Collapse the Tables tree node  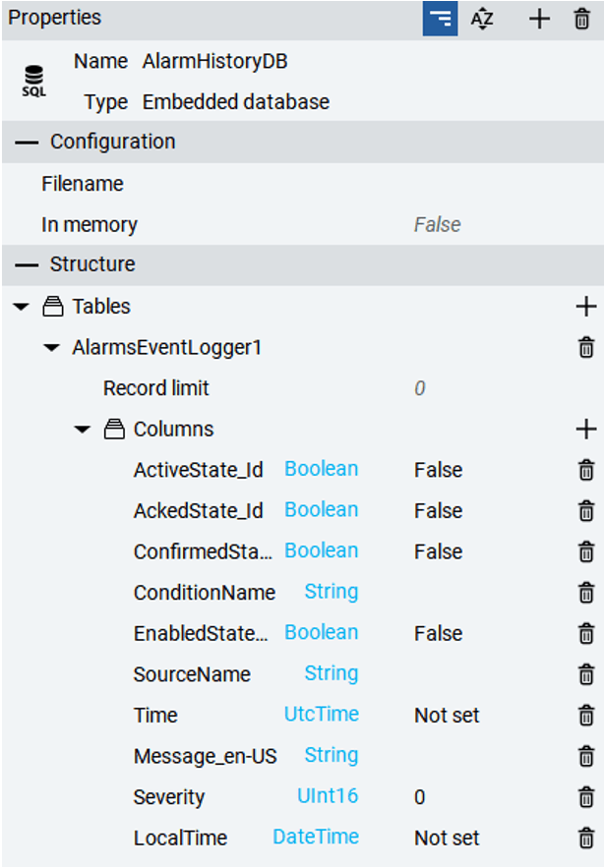point(21,307)
